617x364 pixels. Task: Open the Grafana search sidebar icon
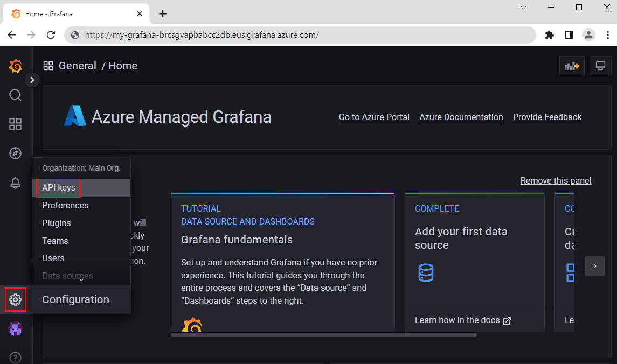[15, 95]
